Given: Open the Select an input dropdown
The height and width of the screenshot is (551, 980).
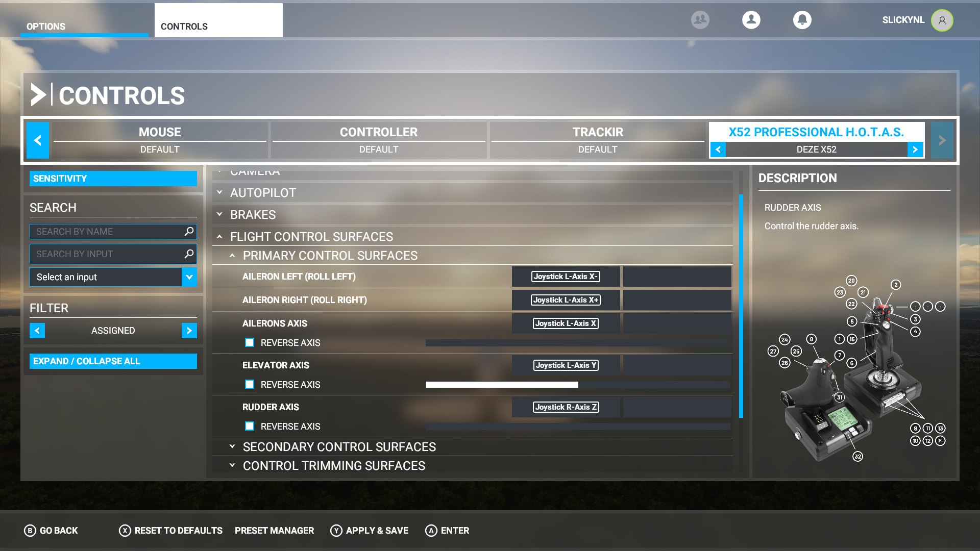Looking at the screenshot, I should click(189, 277).
